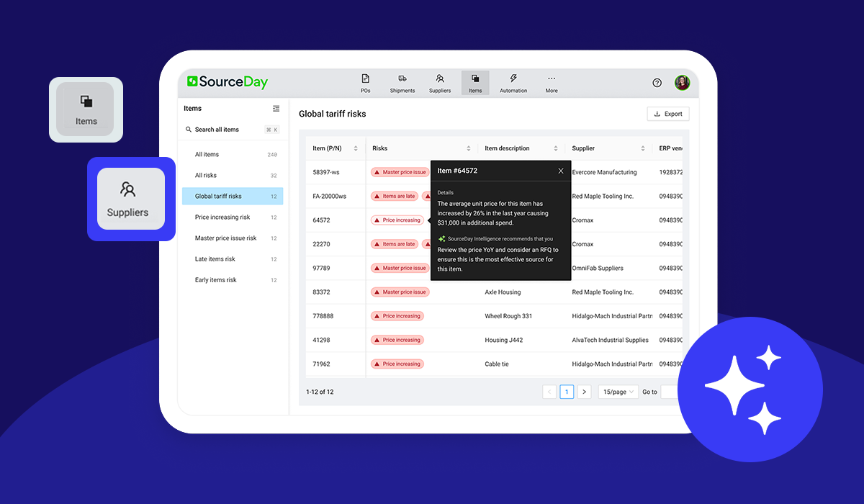Viewport: 864px width, 504px height.
Task: Go to the next page arrow
Action: (x=584, y=392)
